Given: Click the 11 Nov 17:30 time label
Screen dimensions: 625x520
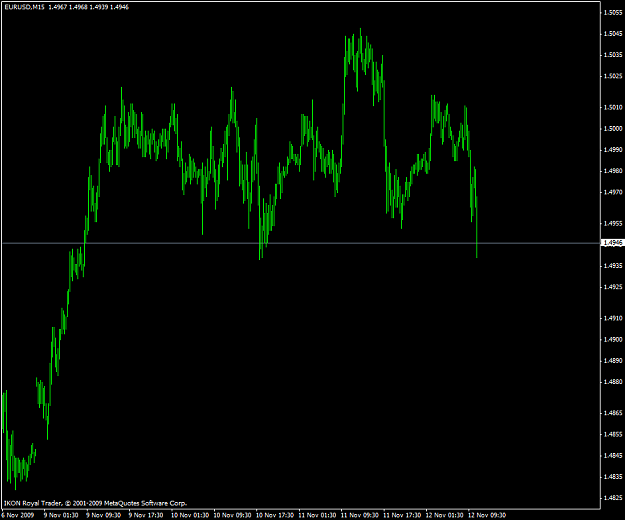Looking at the screenshot, I should tap(402, 515).
